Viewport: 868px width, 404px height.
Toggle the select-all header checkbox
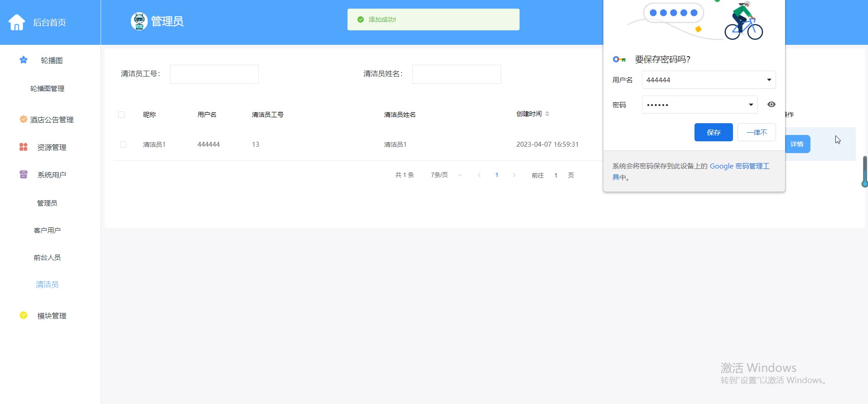pyautogui.click(x=121, y=115)
